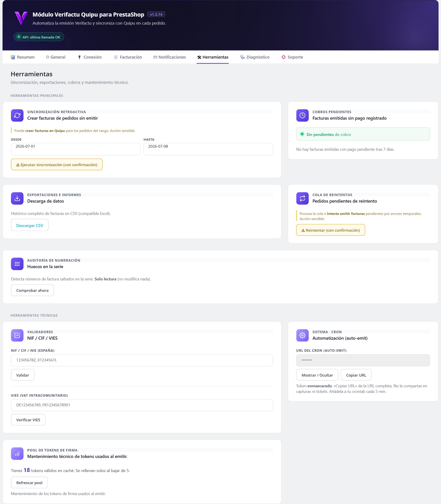This screenshot has width=441, height=504.
Task: Click the Automatización (auto-emit) title
Action: point(340,338)
